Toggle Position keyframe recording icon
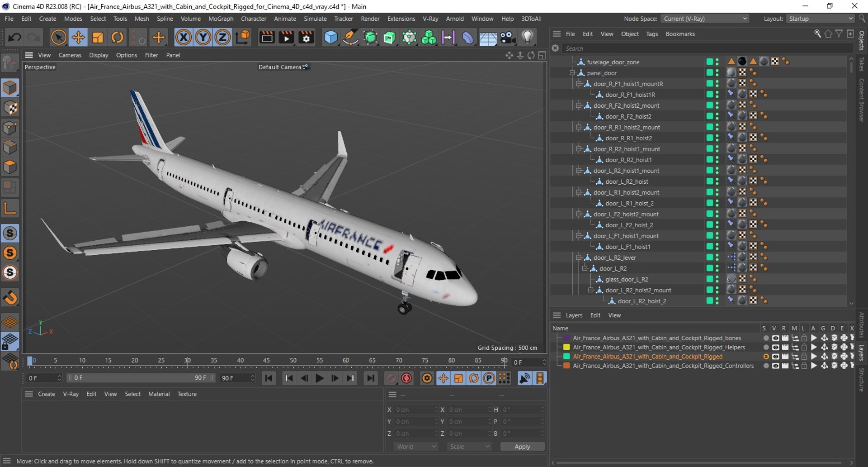The width and height of the screenshot is (868, 467). [x=443, y=378]
